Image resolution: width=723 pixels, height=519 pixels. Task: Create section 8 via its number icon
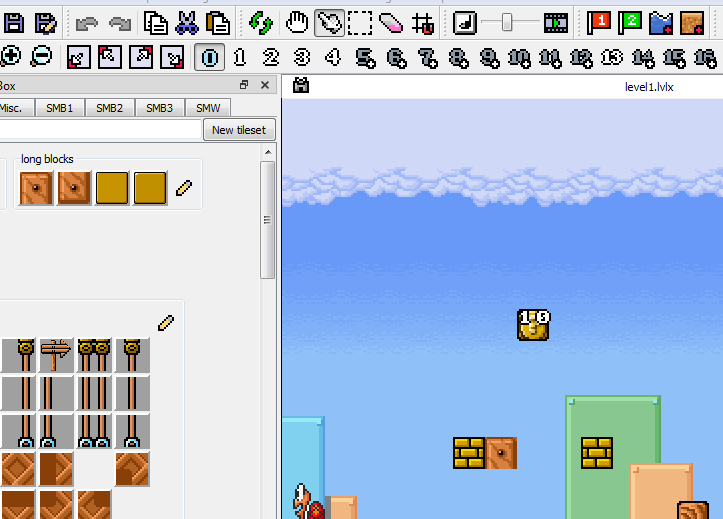tap(458, 58)
